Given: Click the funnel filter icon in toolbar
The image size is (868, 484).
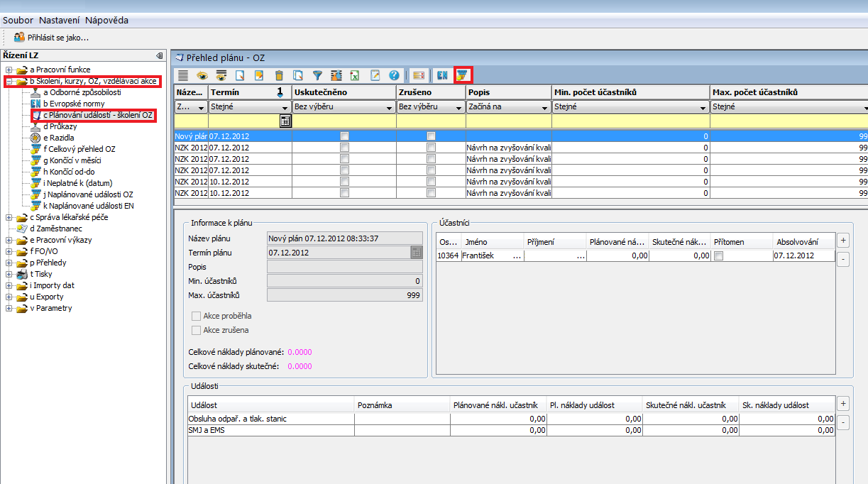Looking at the screenshot, I should click(317, 75).
